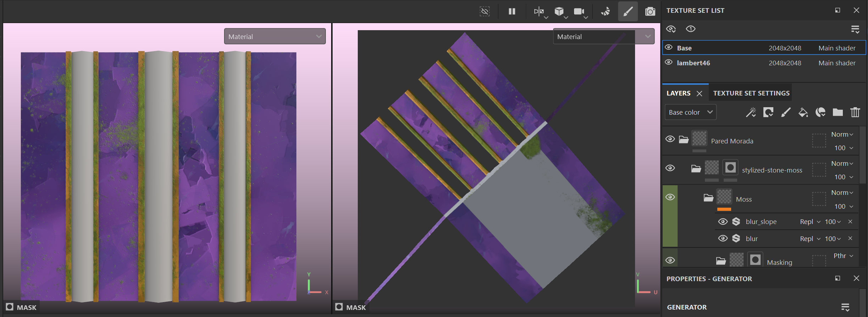Undock the Properties - Generator panel
The width and height of the screenshot is (868, 317).
tap(838, 278)
